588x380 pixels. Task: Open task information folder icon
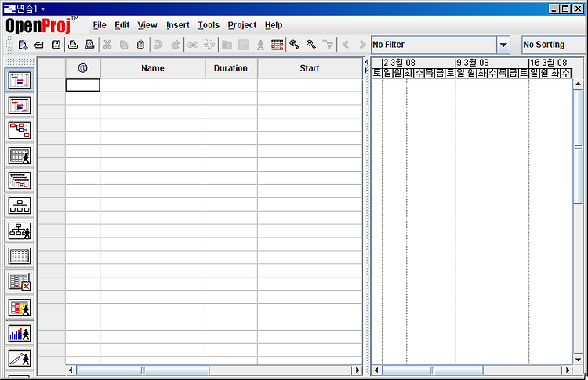[x=227, y=45]
